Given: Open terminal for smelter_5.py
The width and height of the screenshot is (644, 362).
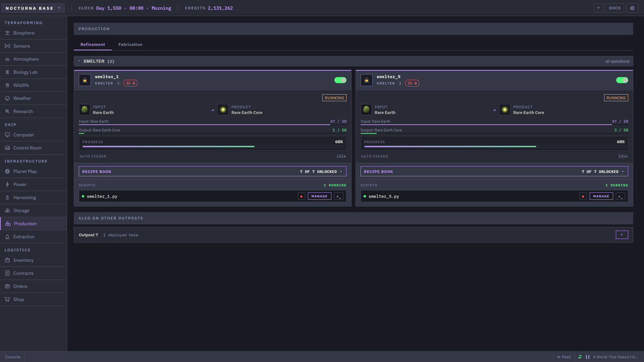Looking at the screenshot, I should [x=621, y=196].
